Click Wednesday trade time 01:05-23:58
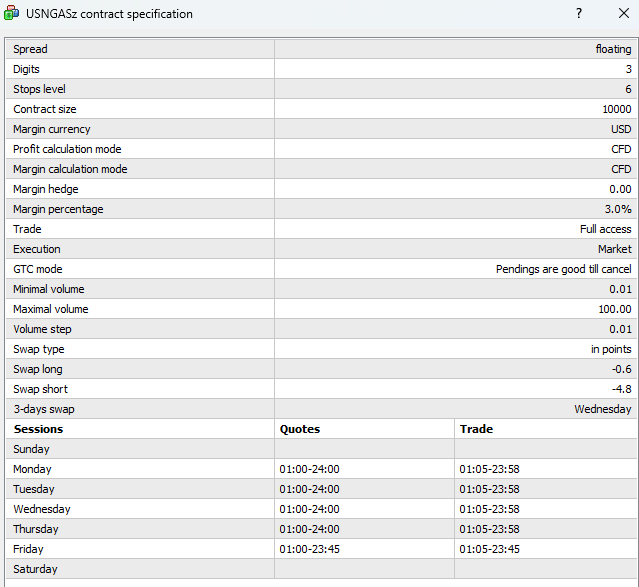 489,509
